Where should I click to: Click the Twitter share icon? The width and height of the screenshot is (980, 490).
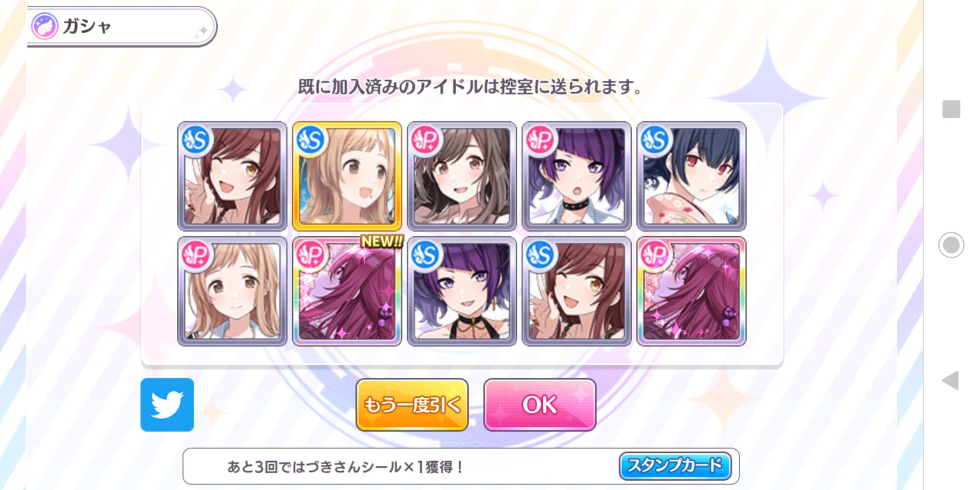click(x=167, y=405)
